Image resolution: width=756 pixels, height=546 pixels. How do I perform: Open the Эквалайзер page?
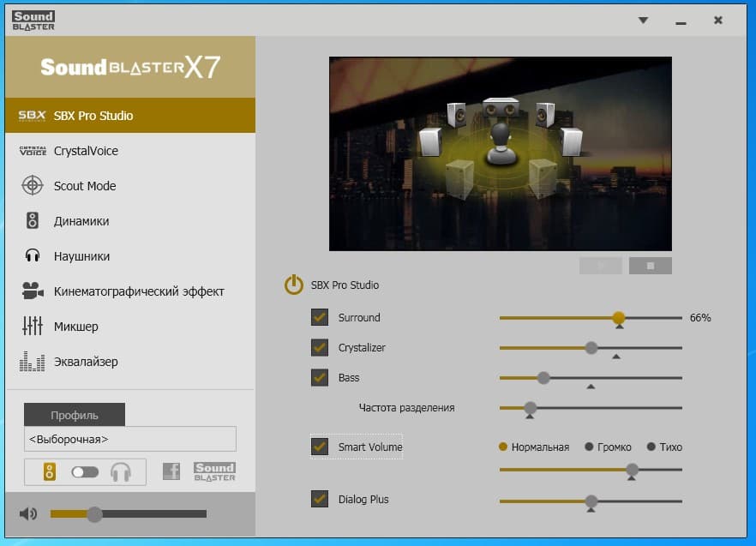[130, 362]
